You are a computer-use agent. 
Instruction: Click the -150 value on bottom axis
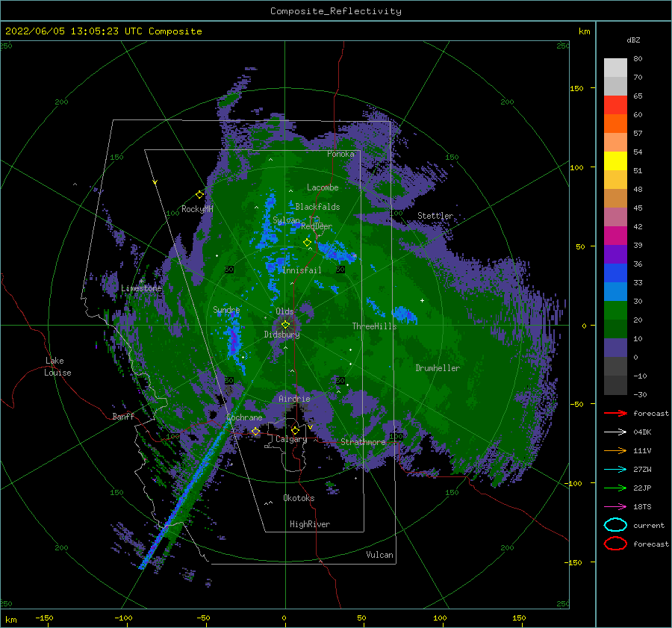tap(44, 618)
